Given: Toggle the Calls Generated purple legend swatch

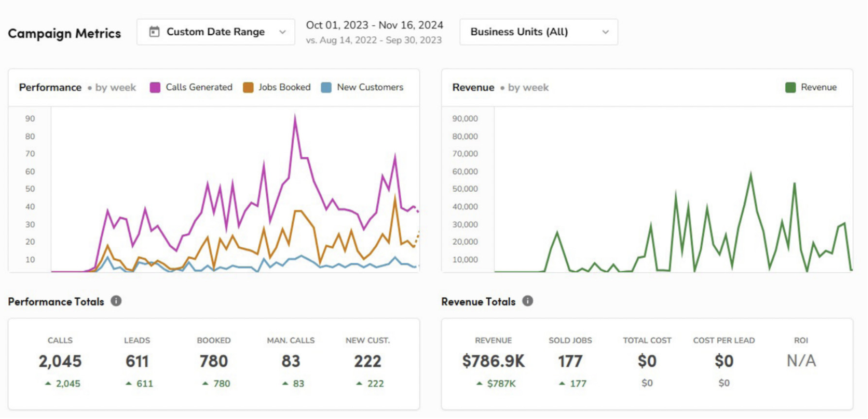Looking at the screenshot, I should click(155, 87).
